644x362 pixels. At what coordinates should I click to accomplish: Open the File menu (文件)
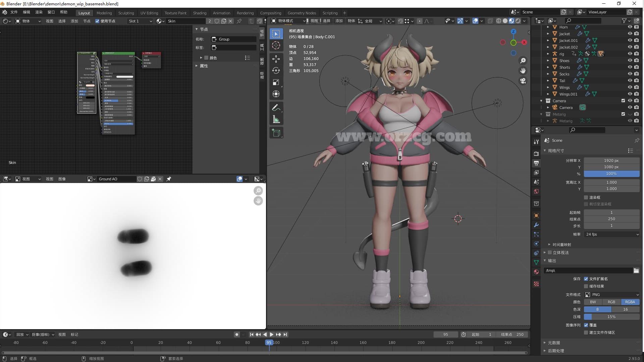point(14,12)
